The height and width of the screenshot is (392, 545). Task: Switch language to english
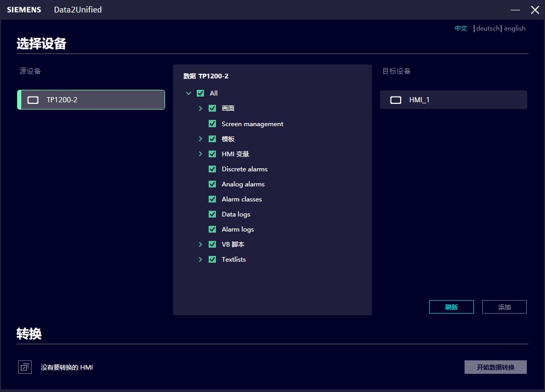[x=515, y=29]
